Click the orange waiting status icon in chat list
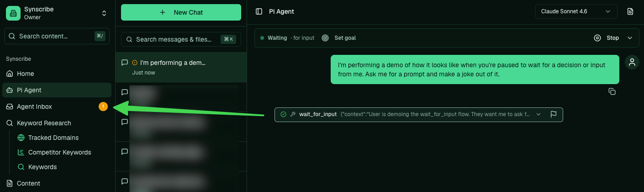The height and width of the screenshot is (192, 644). point(135,63)
